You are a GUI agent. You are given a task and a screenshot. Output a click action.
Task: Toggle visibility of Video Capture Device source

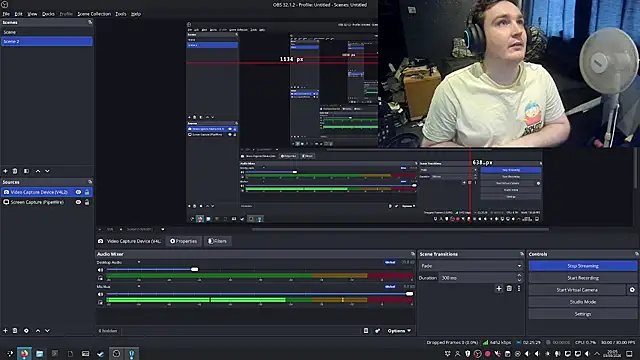pyautogui.click(x=78, y=192)
